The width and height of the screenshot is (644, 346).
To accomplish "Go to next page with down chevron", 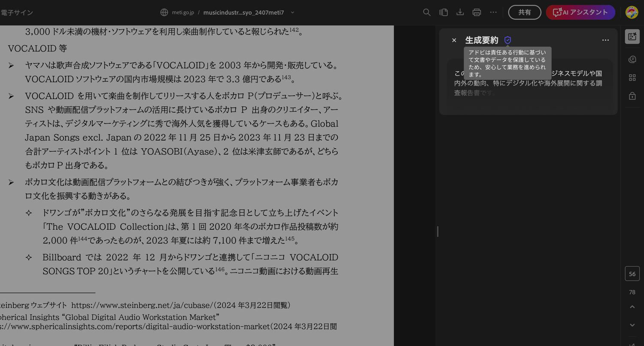I will [632, 325].
